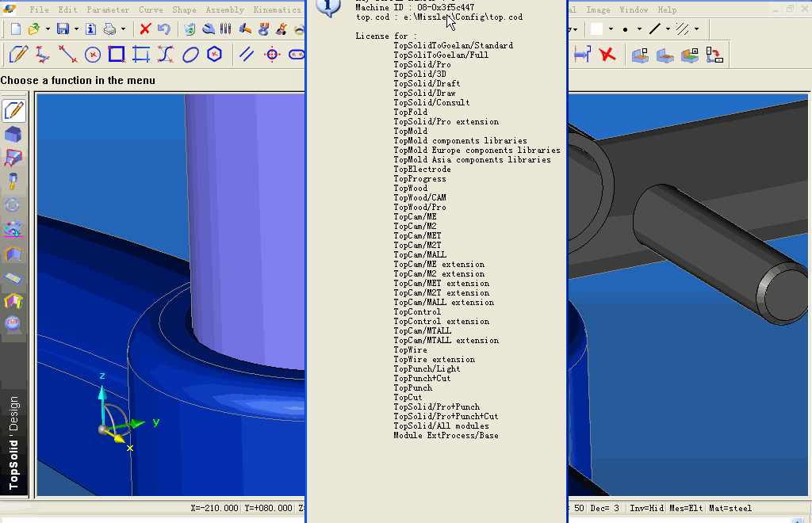Select the hexagon polygon tool
Viewport: 812px width, 523px height.
(214, 55)
